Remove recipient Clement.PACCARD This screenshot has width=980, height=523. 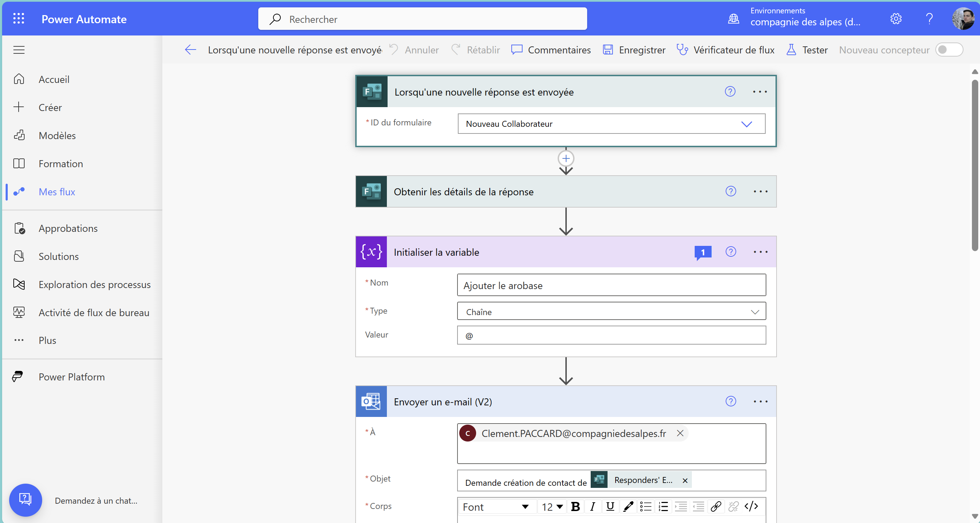click(x=680, y=433)
